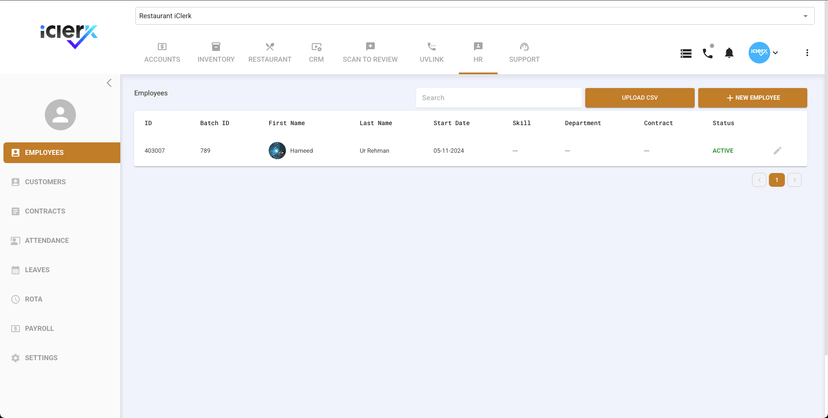The height and width of the screenshot is (418, 828).
Task: Collapse the left sidebar with chevron
Action: click(x=109, y=83)
